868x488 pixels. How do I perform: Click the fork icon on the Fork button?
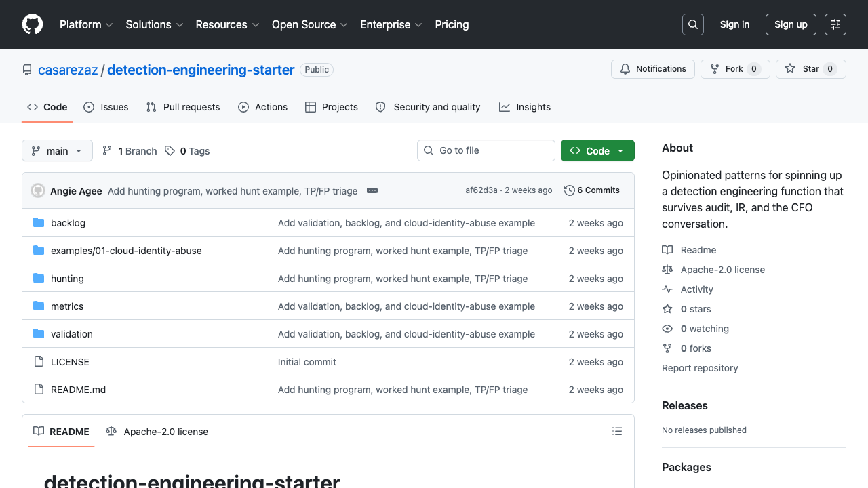point(715,69)
